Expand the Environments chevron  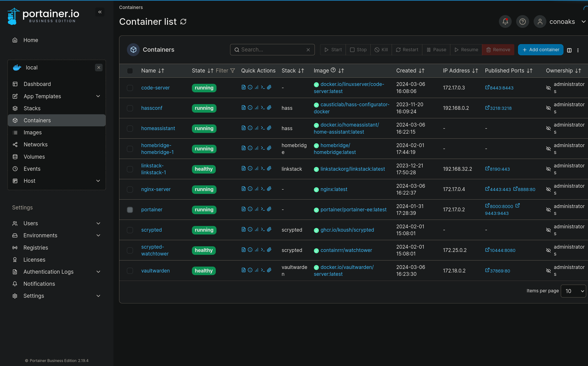98,235
